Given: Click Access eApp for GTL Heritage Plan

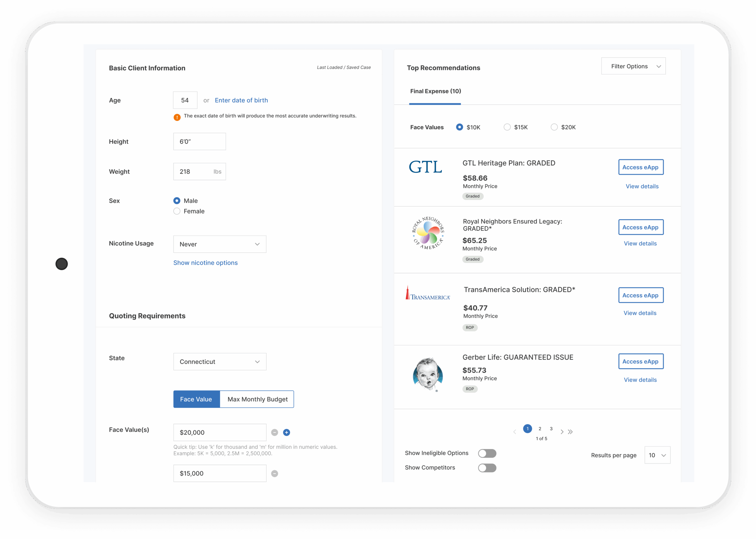Looking at the screenshot, I should 641,167.
